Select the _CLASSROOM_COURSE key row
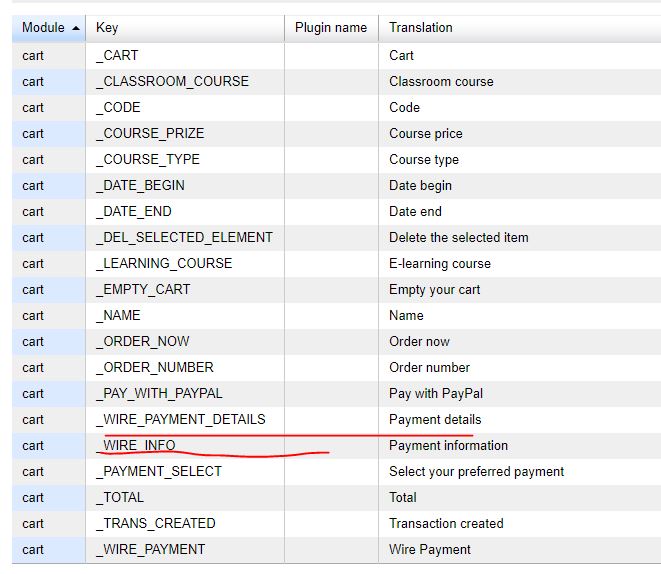The width and height of the screenshot is (661, 574). point(172,81)
